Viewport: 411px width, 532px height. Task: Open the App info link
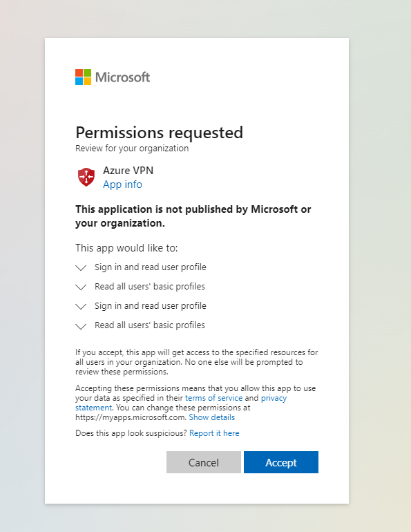point(122,184)
